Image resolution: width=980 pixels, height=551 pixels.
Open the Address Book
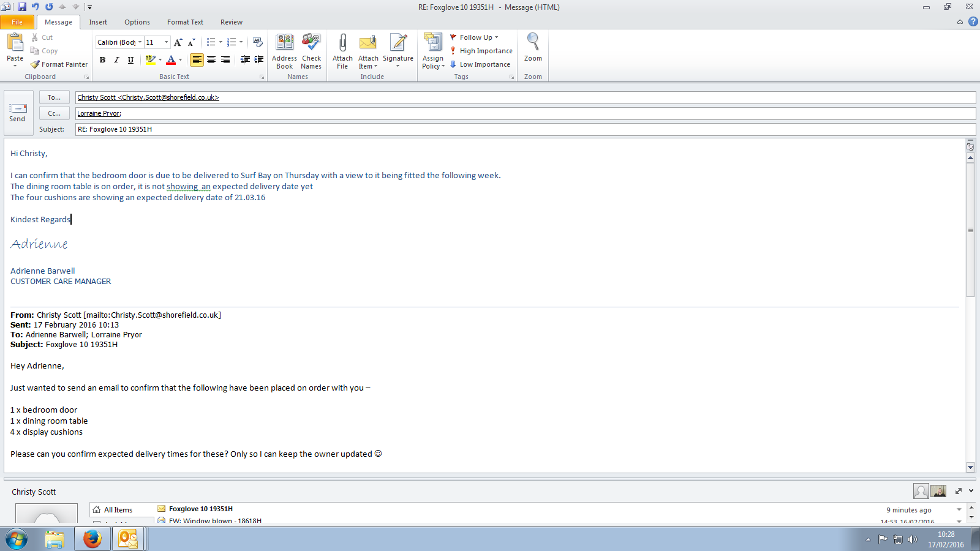point(284,51)
